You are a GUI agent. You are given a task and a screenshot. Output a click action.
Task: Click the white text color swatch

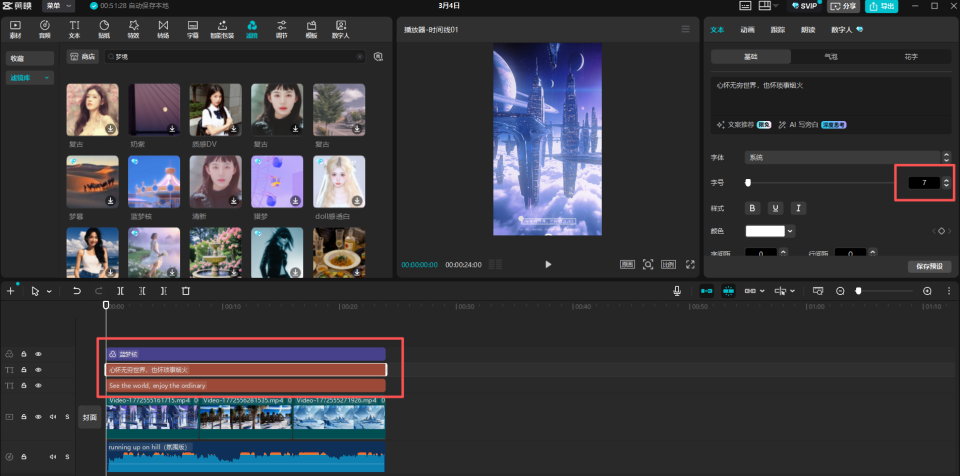click(x=765, y=231)
